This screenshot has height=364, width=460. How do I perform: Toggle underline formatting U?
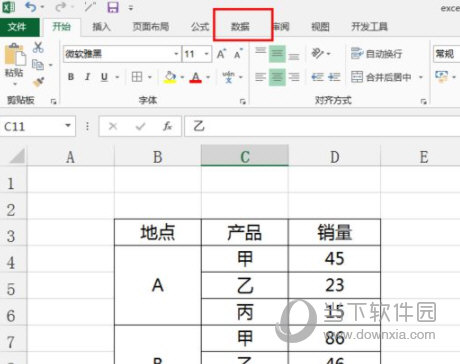(104, 77)
